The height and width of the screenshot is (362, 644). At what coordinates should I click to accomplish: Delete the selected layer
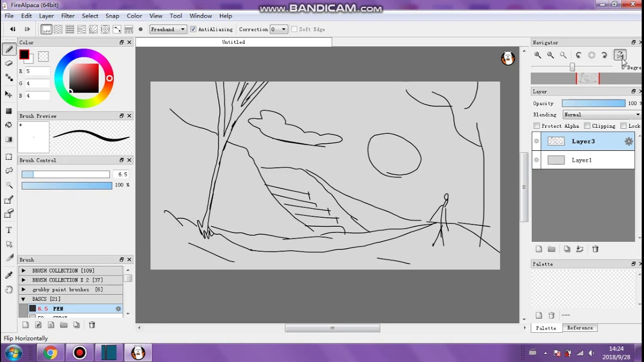[x=595, y=249]
